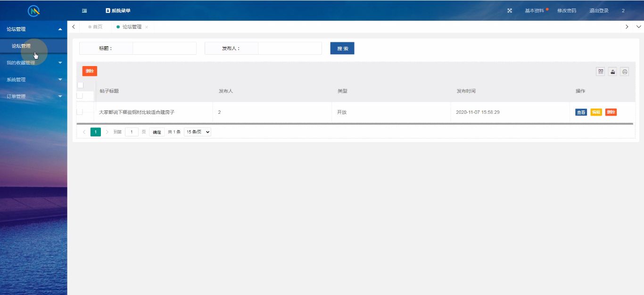
Task: Click the 搜索 search button
Action: click(x=342, y=48)
